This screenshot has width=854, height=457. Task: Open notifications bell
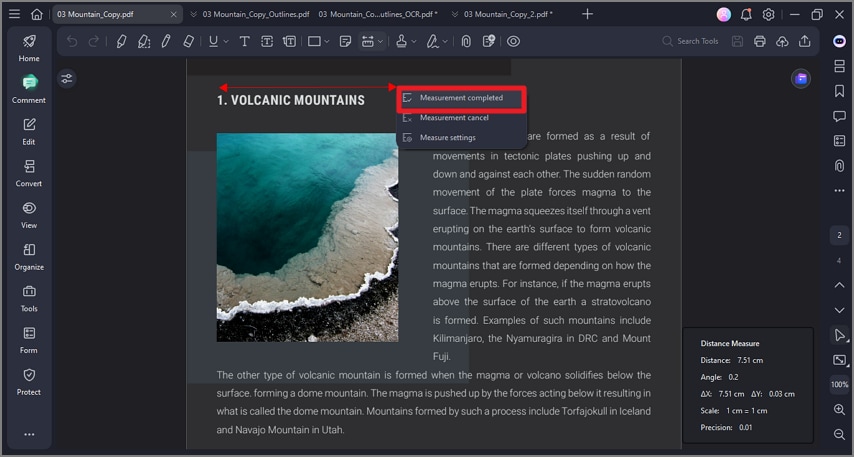(x=746, y=15)
